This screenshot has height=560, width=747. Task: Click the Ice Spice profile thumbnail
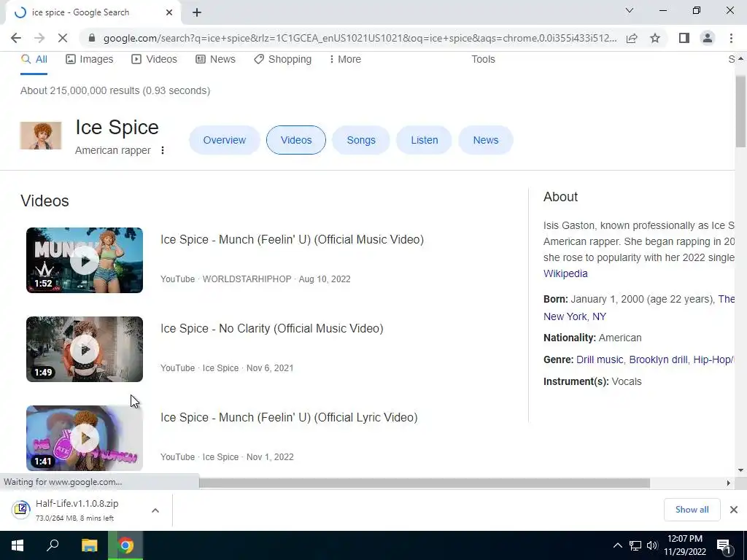pos(41,136)
